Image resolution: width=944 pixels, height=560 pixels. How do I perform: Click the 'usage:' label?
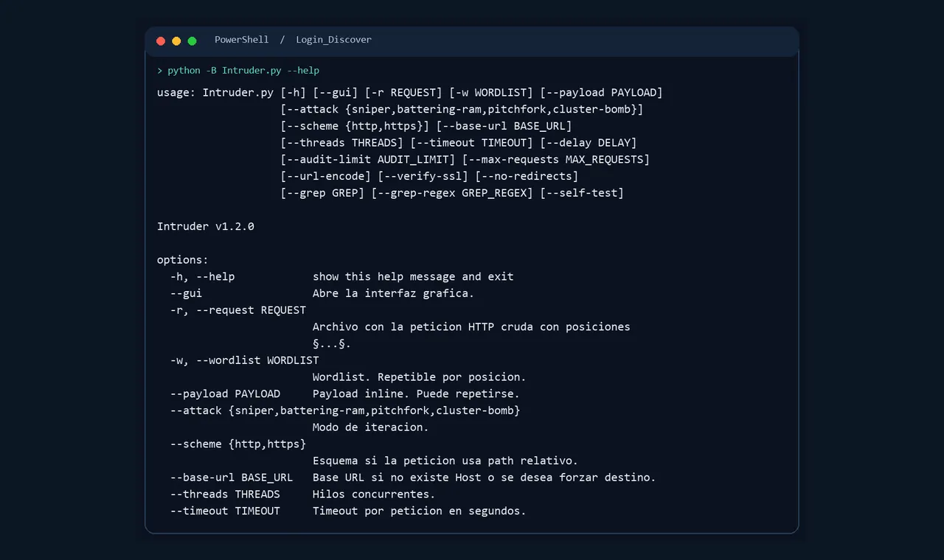(176, 93)
